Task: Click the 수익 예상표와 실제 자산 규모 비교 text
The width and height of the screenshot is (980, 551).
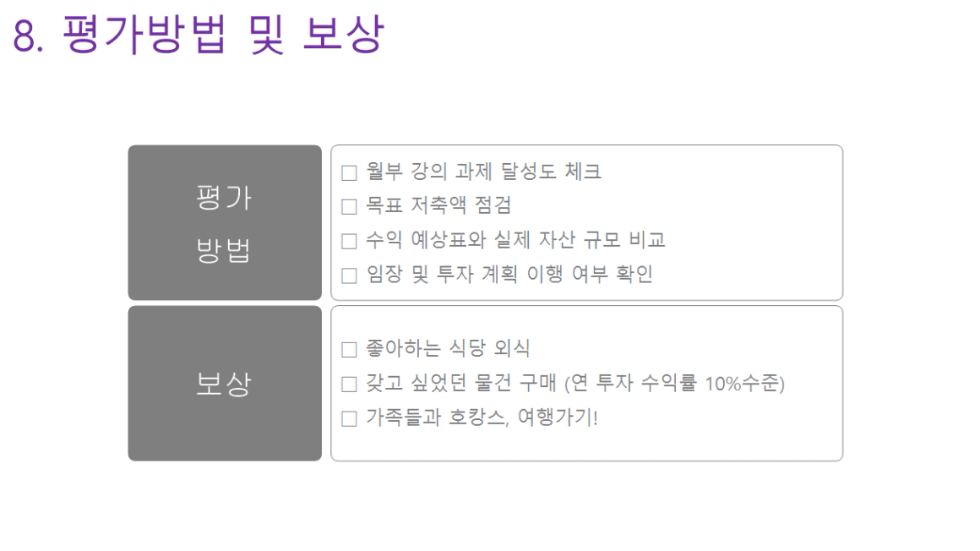Action: pyautogui.click(x=515, y=239)
